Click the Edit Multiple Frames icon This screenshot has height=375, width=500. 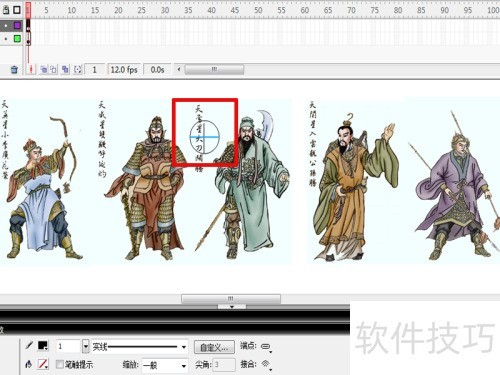coord(65,70)
